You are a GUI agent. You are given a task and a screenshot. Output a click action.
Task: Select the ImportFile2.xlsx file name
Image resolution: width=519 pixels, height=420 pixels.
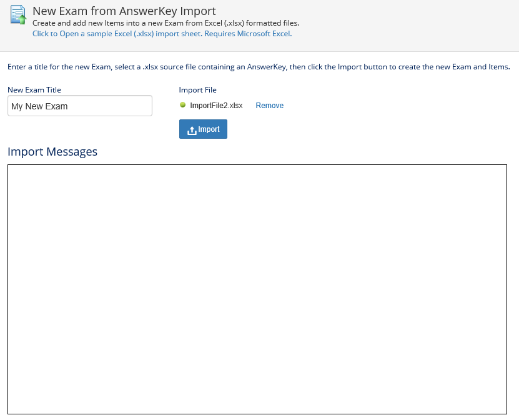pos(216,106)
